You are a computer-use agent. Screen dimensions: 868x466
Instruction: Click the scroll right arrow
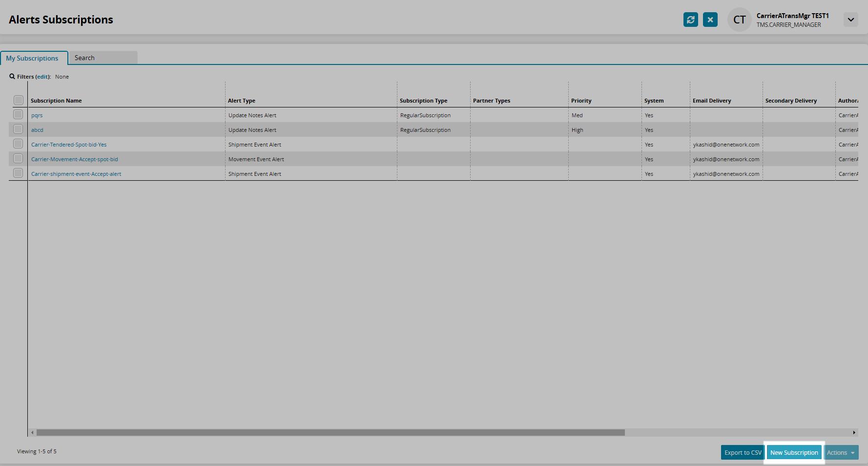(854, 432)
